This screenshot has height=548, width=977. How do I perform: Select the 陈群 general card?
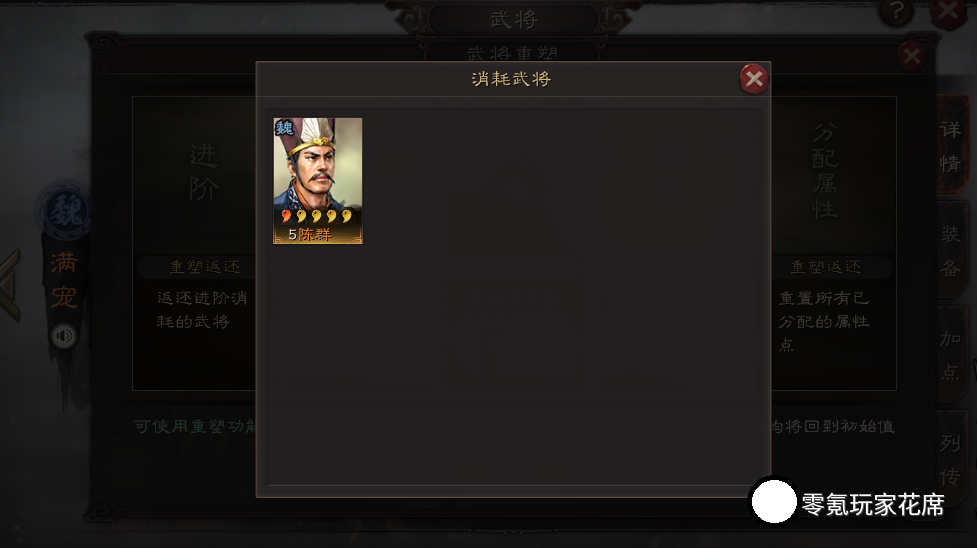[318, 181]
